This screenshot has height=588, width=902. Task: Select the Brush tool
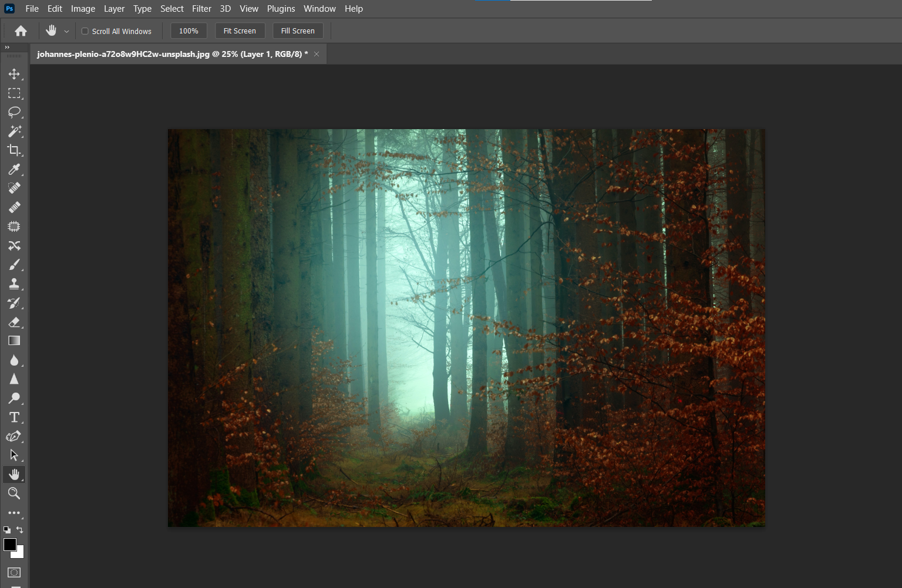pyautogui.click(x=14, y=265)
